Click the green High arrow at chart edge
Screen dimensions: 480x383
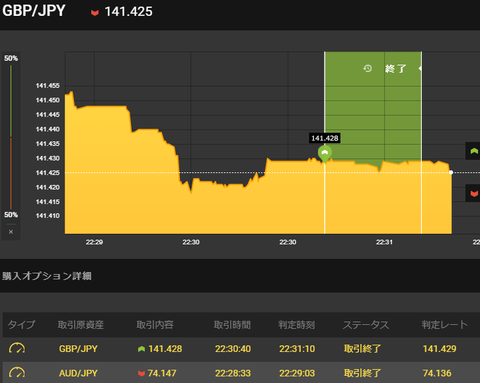[x=473, y=151]
